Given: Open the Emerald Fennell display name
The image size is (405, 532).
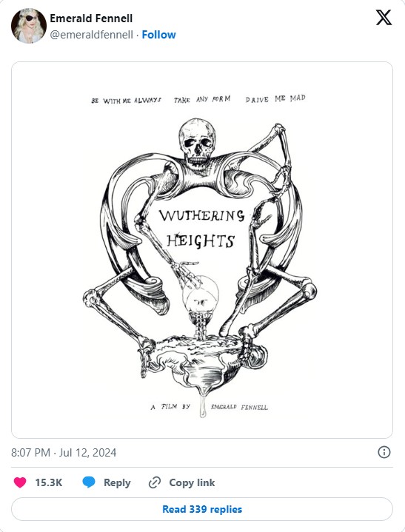Looking at the screenshot, I should tap(91, 18).
